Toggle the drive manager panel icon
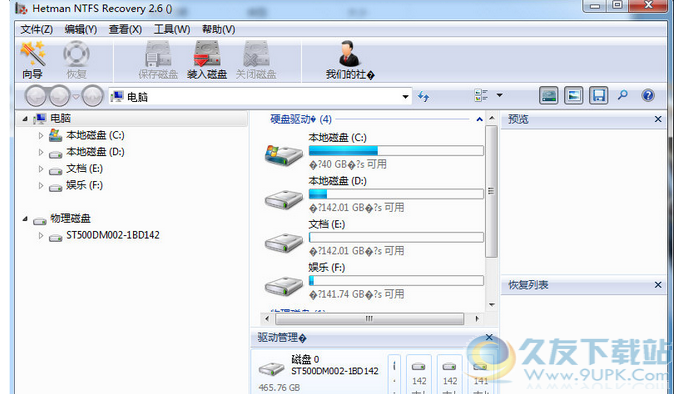 (548, 96)
